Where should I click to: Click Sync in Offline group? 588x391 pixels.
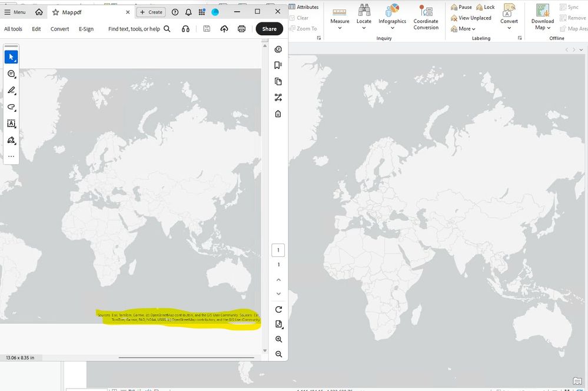(x=569, y=7)
